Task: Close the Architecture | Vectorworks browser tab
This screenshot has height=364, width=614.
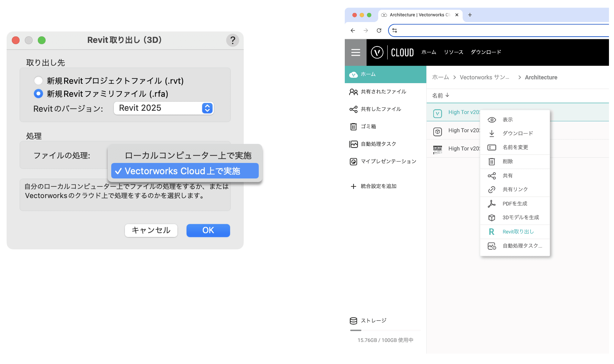Action: tap(457, 15)
